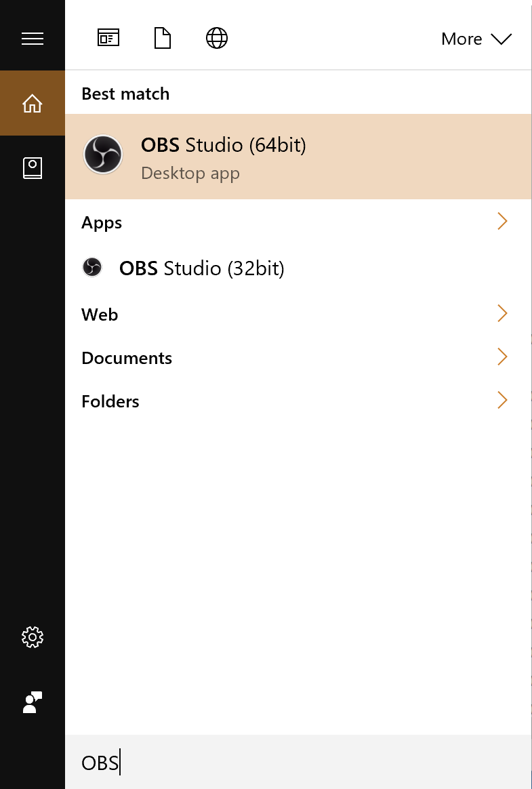The height and width of the screenshot is (789, 532).
Task: Open the hamburger menu
Action: (x=33, y=39)
